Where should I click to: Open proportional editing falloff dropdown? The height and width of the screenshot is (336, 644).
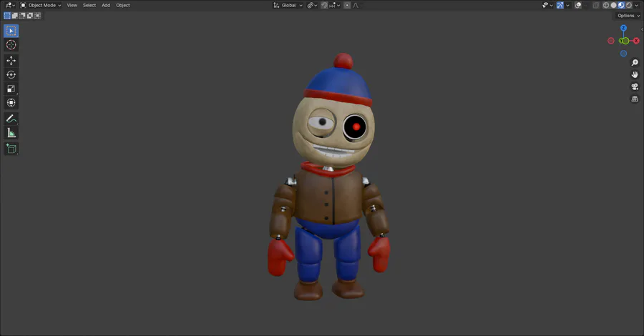[x=356, y=5]
